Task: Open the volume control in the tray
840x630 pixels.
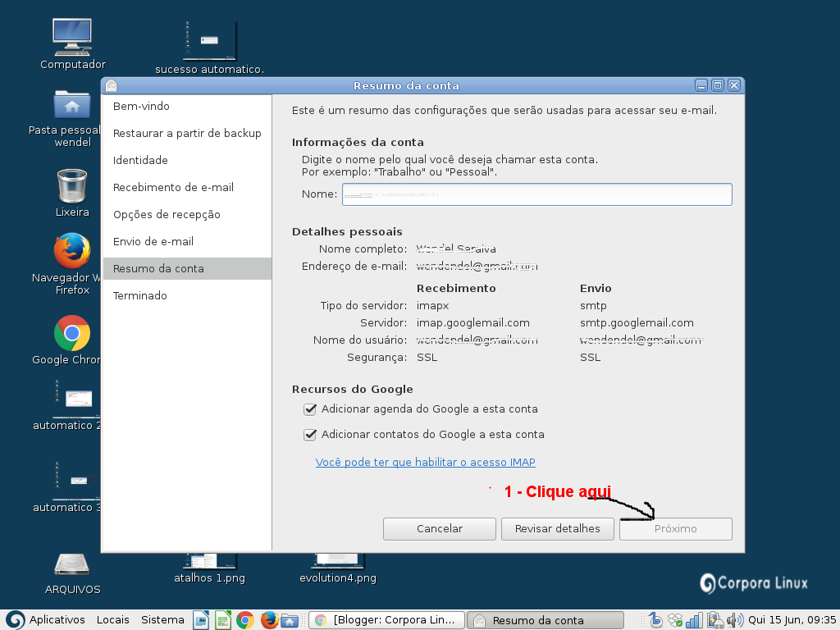Action: click(x=736, y=620)
